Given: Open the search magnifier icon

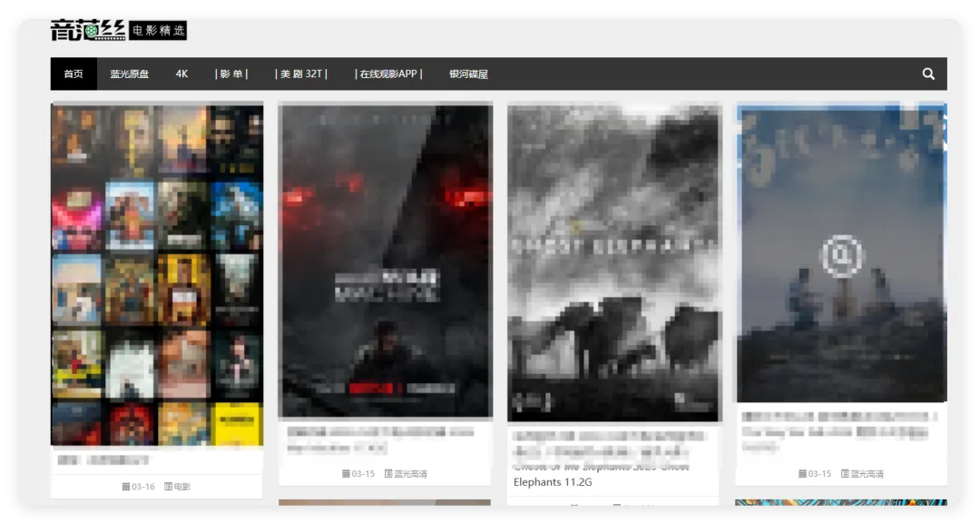Looking at the screenshot, I should [x=928, y=74].
